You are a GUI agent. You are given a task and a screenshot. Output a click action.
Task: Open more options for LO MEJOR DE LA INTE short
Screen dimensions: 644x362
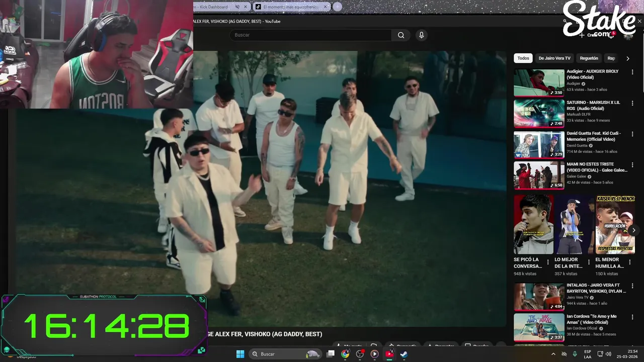tap(589, 262)
